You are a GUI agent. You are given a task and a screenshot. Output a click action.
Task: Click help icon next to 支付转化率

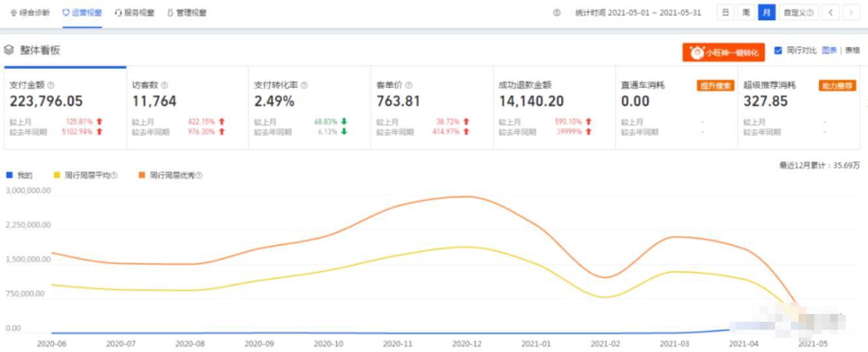click(304, 85)
